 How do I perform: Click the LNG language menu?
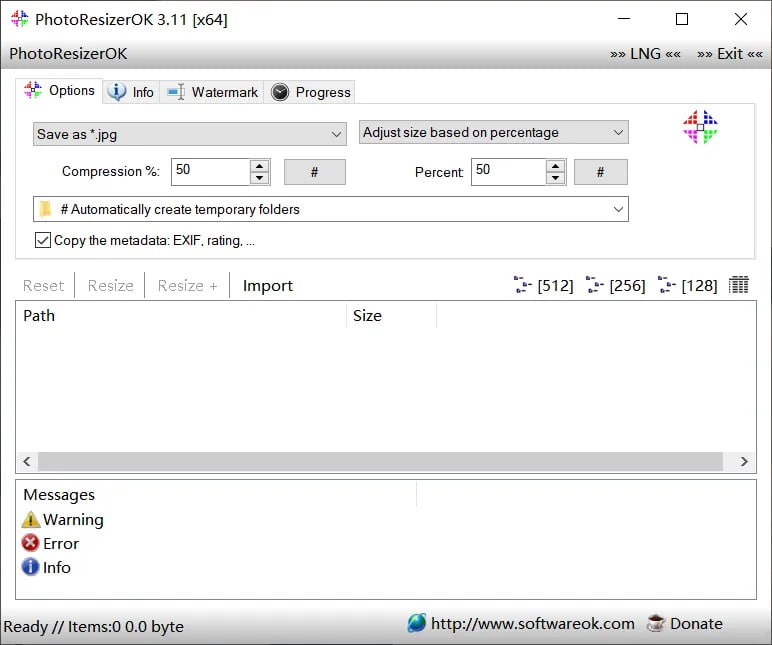pyautogui.click(x=645, y=54)
